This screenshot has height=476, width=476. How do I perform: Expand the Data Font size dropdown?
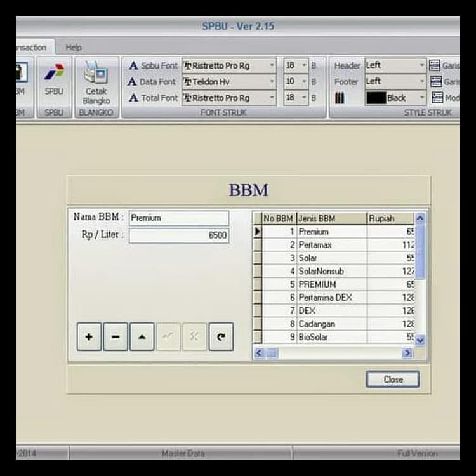[x=304, y=81]
